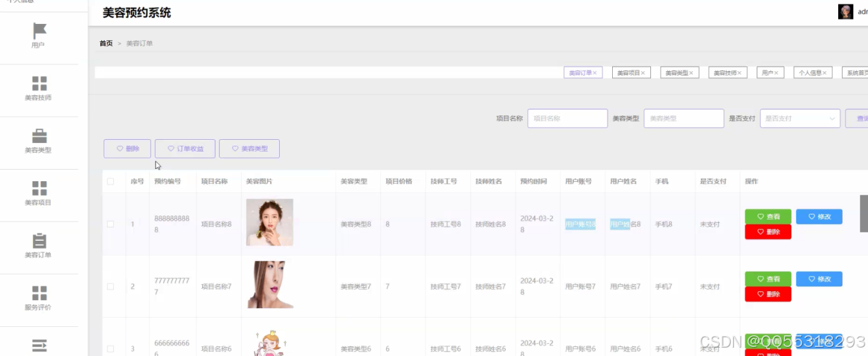Click the 项目价格 column header
The width and height of the screenshot is (868, 356).
pos(398,182)
